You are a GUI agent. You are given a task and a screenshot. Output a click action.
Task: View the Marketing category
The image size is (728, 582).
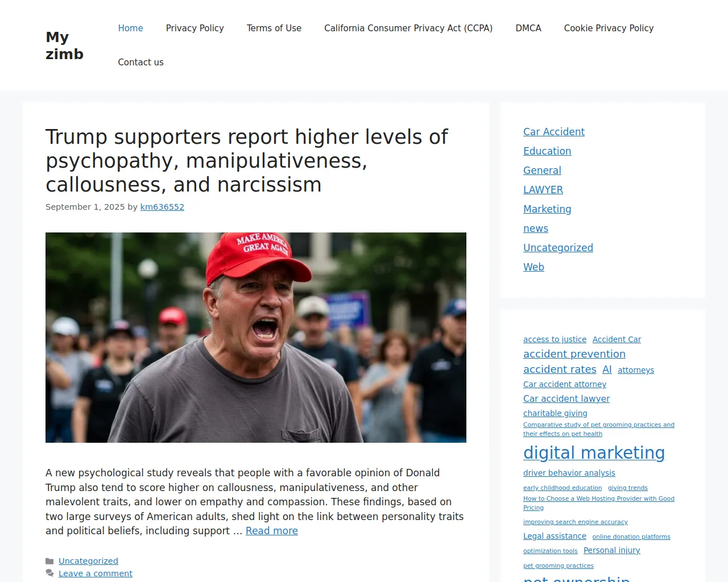547,209
